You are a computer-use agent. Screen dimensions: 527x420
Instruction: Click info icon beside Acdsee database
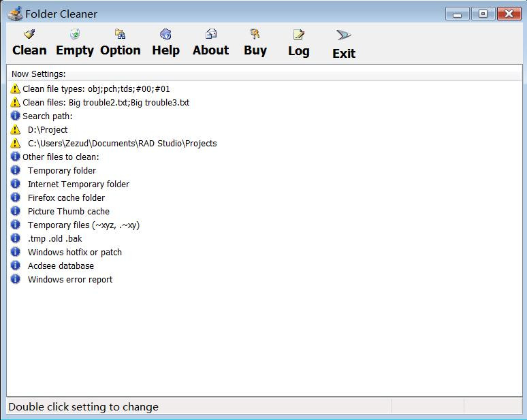click(x=15, y=265)
